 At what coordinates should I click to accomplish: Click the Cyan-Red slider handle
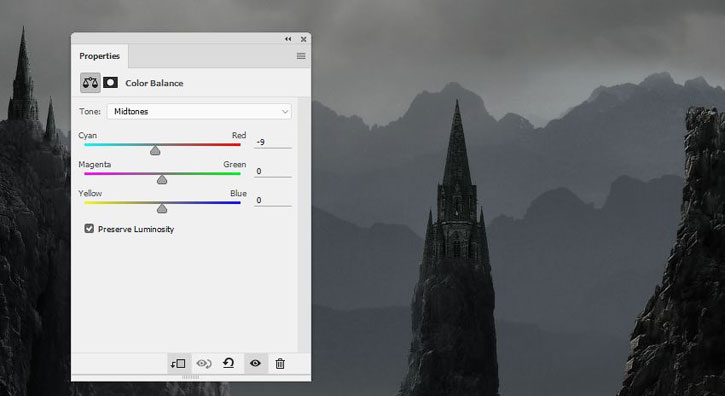[155, 150]
